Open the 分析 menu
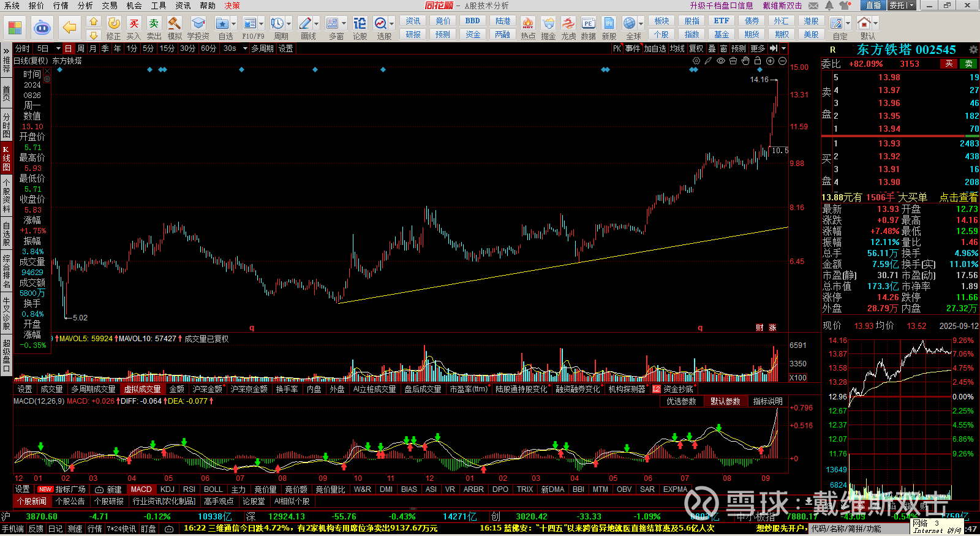The height and width of the screenshot is (536, 980). 85,6
